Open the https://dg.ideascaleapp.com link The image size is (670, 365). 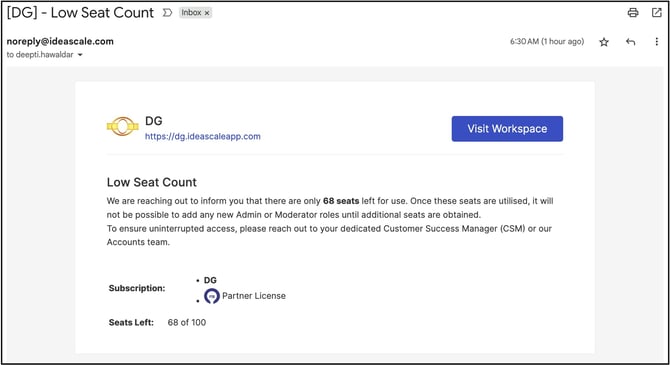click(x=203, y=136)
